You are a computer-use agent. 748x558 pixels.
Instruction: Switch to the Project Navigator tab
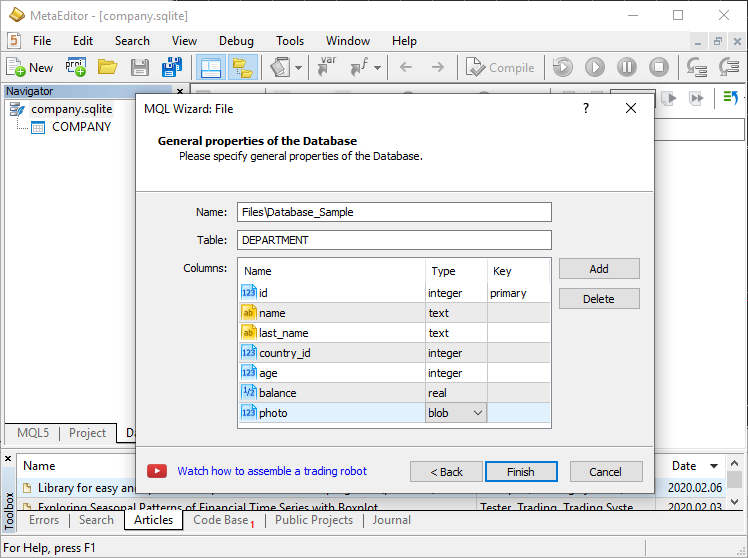[87, 433]
